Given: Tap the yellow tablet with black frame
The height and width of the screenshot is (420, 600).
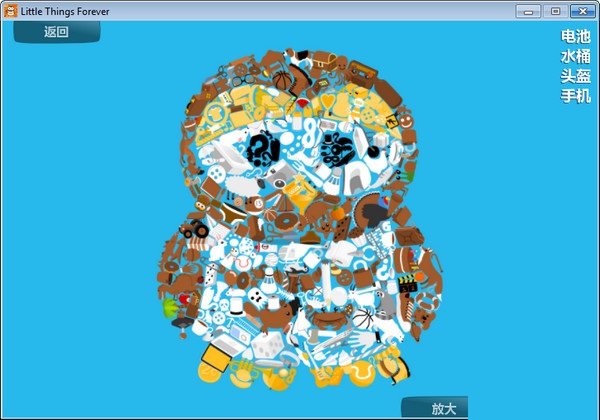Looking at the screenshot, I should (215, 357).
